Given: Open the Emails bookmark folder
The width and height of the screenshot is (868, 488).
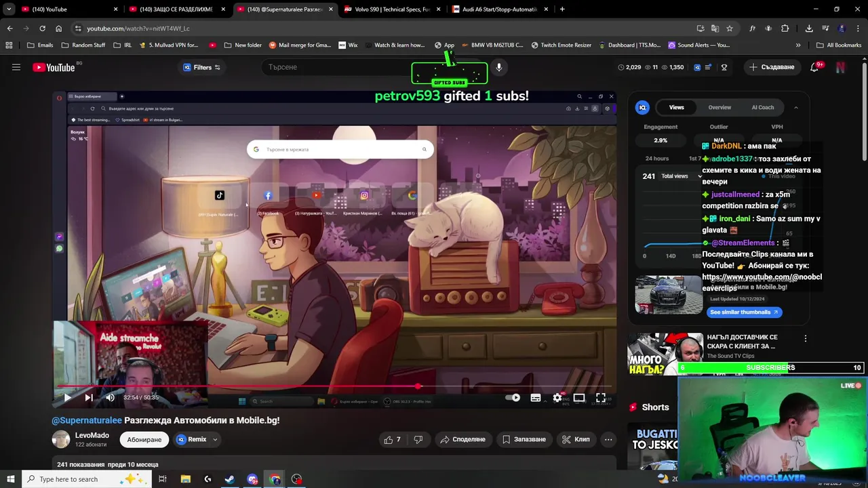Looking at the screenshot, I should tap(39, 45).
